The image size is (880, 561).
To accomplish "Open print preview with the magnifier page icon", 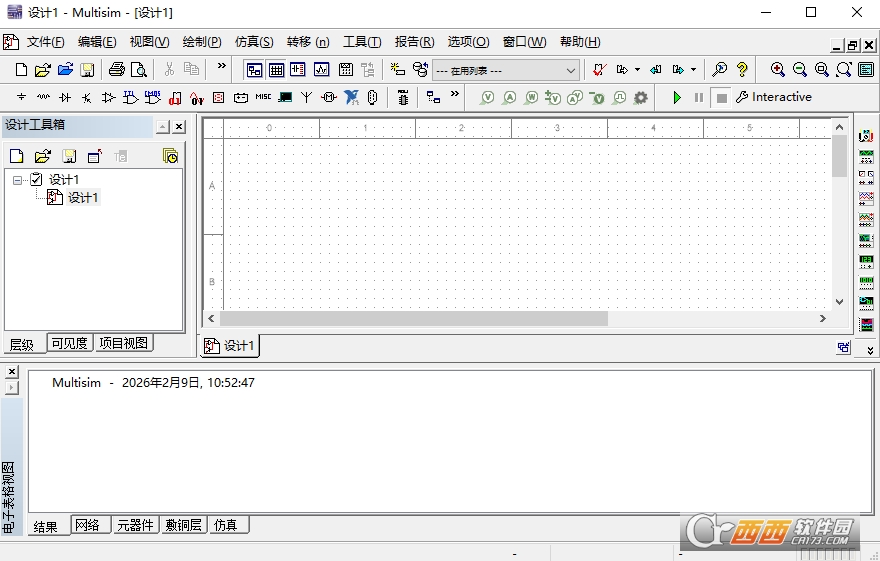I will (x=139, y=70).
